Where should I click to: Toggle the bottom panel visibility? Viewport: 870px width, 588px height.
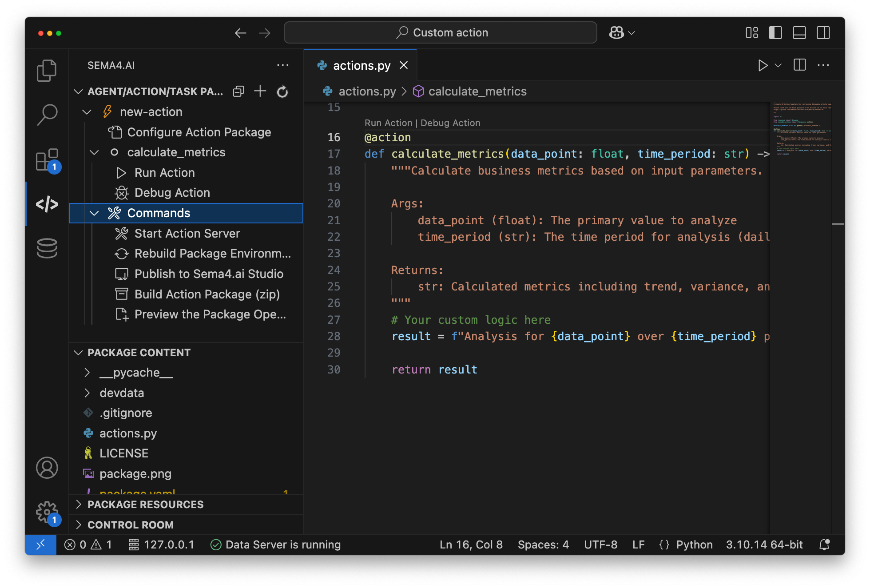(x=799, y=33)
